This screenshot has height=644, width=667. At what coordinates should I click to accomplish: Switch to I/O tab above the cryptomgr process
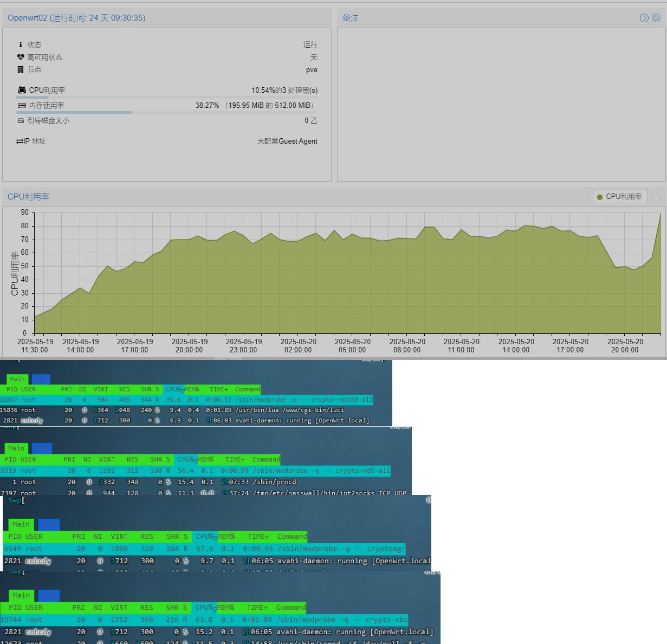[x=49, y=524]
